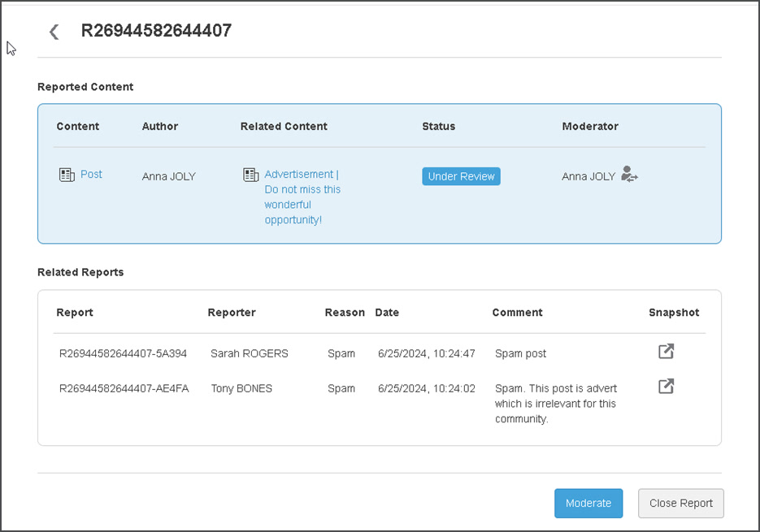The height and width of the screenshot is (532, 760).
Task: Open the Post content link
Action: click(x=91, y=174)
